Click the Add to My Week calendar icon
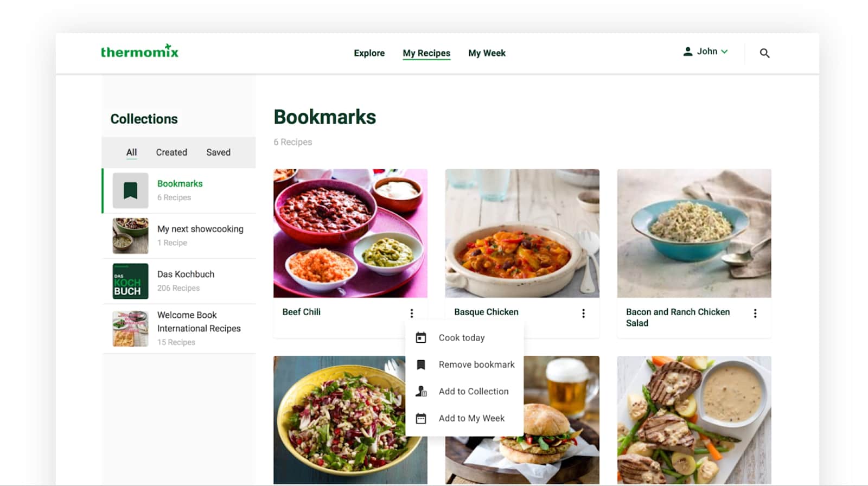This screenshot has width=868, height=486. 421,418
